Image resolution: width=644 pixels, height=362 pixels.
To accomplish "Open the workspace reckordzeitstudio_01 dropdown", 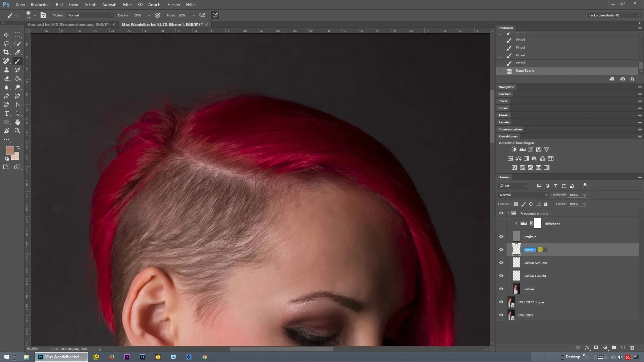I will coord(614,15).
